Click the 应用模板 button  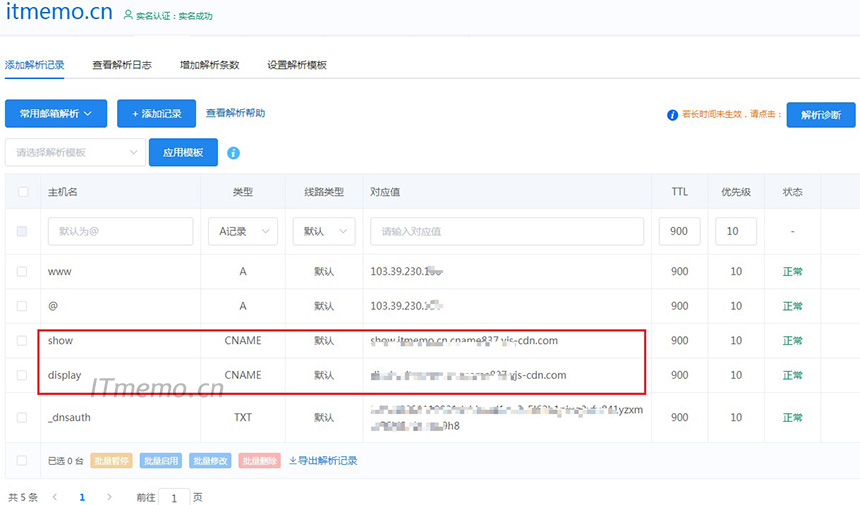tap(183, 152)
